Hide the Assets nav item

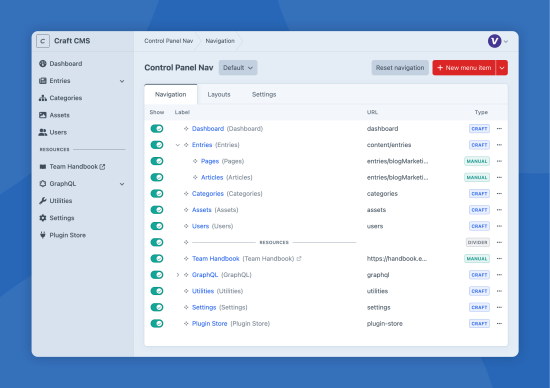point(157,210)
